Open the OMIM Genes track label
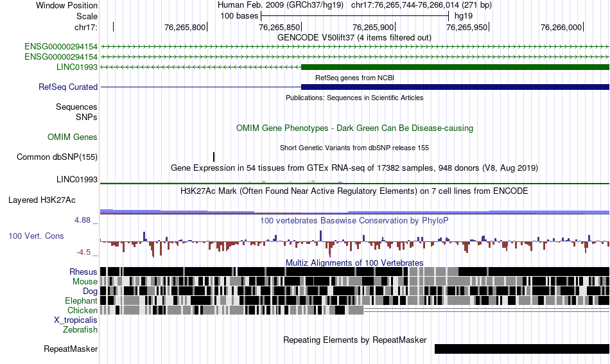The width and height of the screenshot is (610, 364). [x=73, y=137]
